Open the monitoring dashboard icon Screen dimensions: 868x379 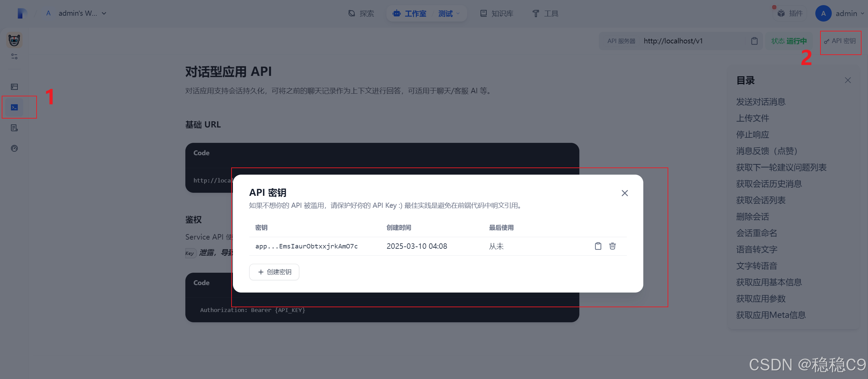pyautogui.click(x=14, y=148)
